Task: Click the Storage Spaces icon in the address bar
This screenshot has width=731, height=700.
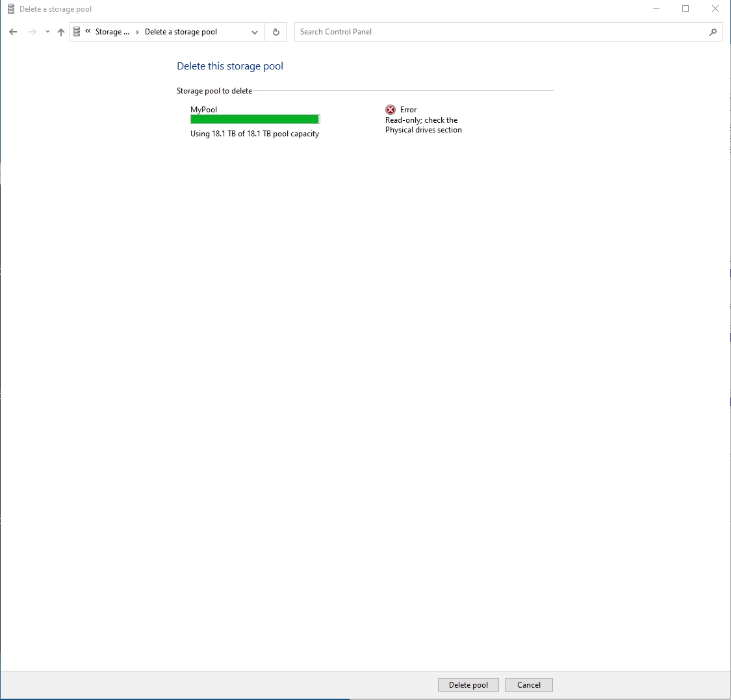Action: click(77, 31)
